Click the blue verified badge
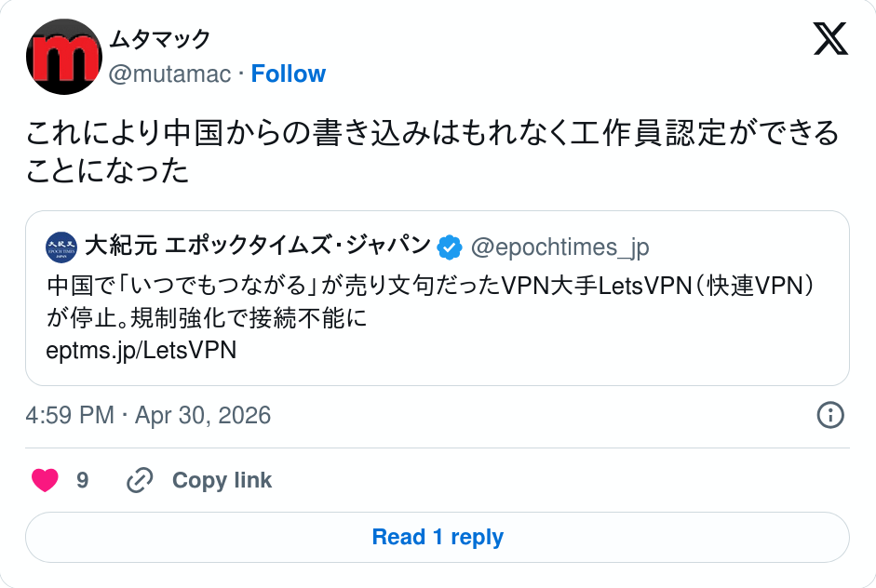The image size is (876, 588). tap(450, 247)
